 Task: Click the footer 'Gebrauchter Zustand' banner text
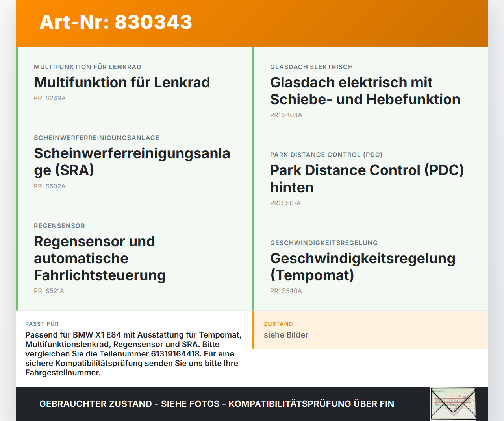pos(217,404)
